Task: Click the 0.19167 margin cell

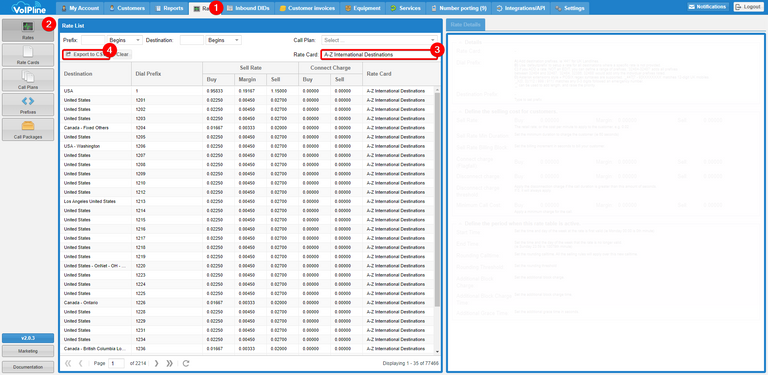Action: pos(250,91)
